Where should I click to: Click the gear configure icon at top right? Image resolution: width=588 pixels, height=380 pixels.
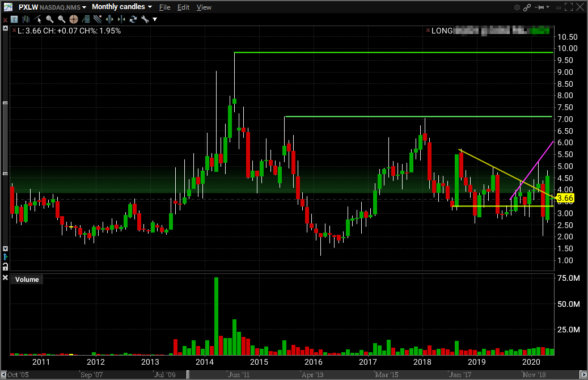pyautogui.click(x=517, y=7)
